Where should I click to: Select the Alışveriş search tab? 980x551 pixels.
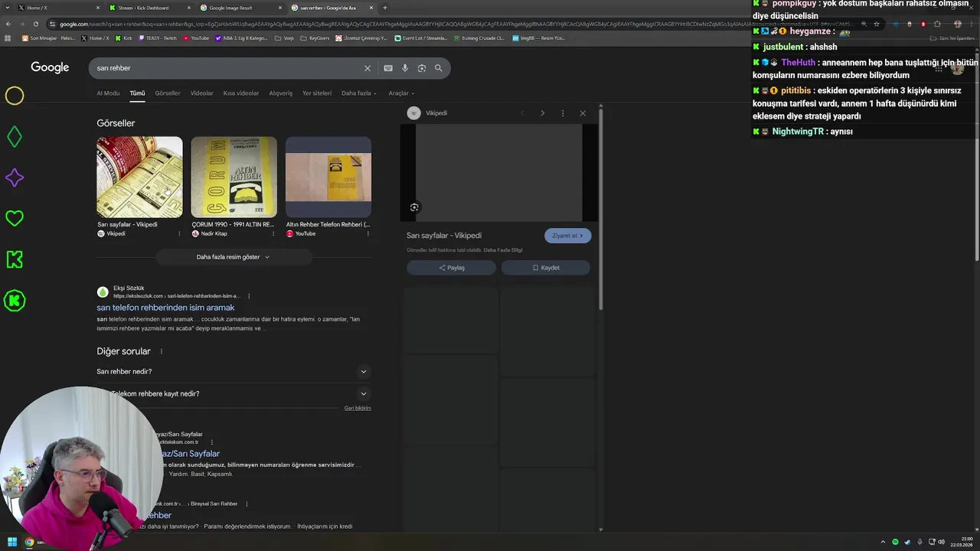281,93
